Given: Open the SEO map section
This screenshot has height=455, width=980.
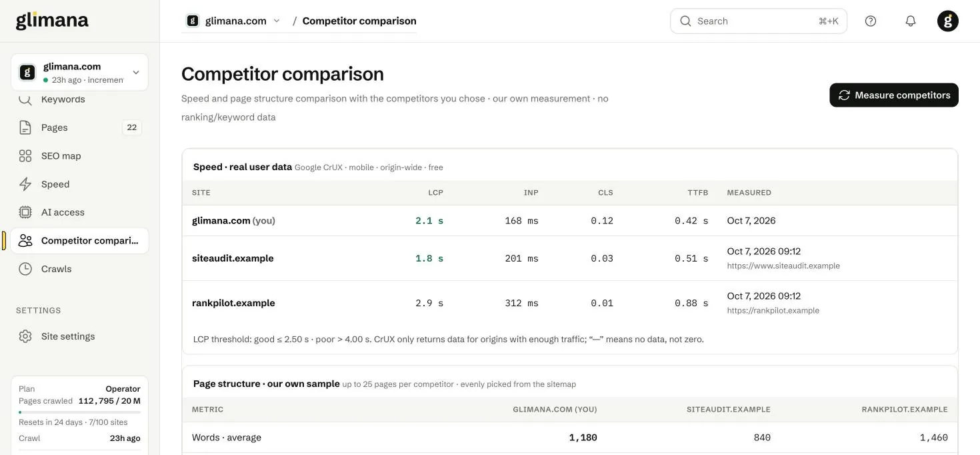Looking at the screenshot, I should point(80,156).
